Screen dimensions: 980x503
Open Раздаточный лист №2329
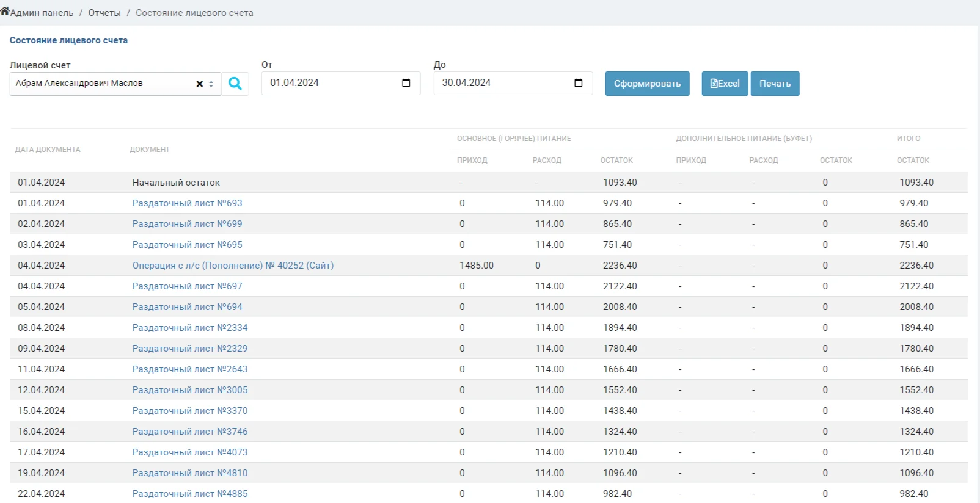click(190, 349)
